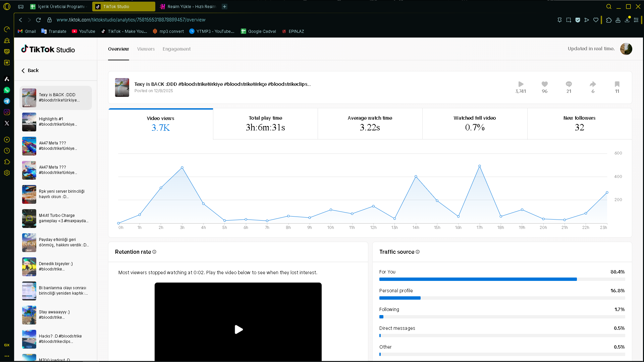Screen dimensions: 644x362
Task: Select the New followers metric
Action: [579, 124]
